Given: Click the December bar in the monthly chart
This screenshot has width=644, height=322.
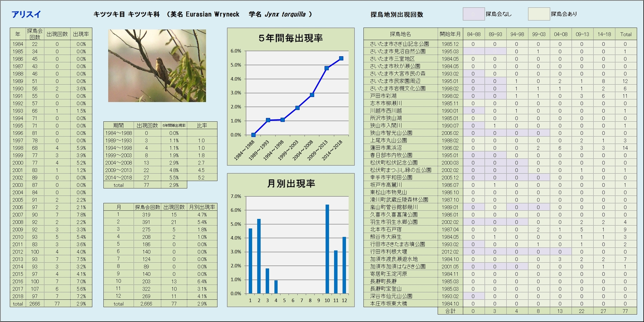Looking at the screenshot, I should [344, 265].
